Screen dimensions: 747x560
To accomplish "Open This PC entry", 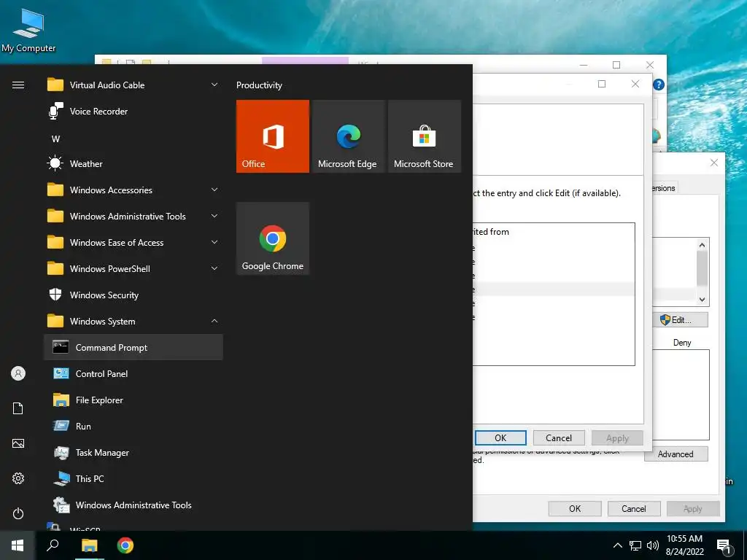I will [x=133, y=478].
